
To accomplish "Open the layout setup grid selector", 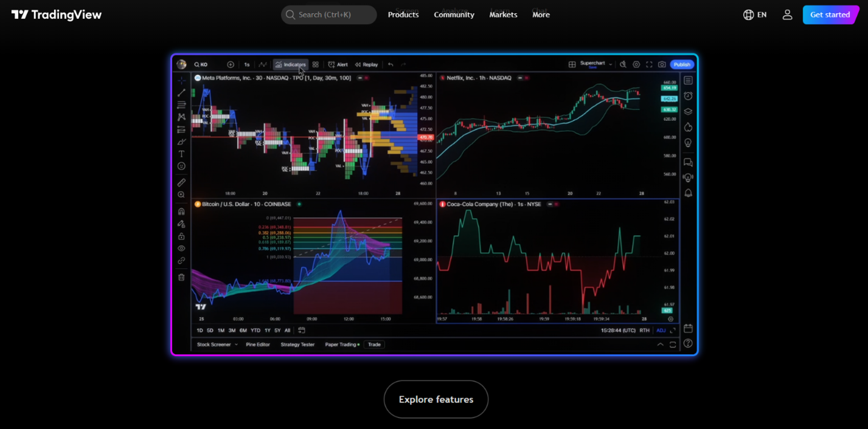I will coord(572,64).
